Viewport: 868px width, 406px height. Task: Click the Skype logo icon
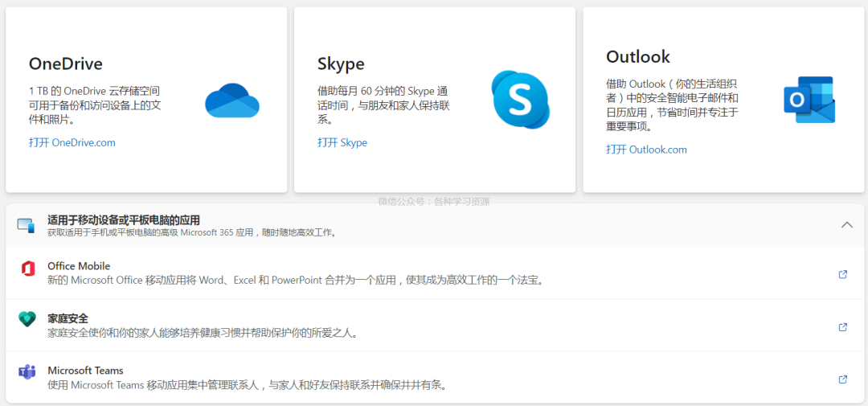[520, 100]
